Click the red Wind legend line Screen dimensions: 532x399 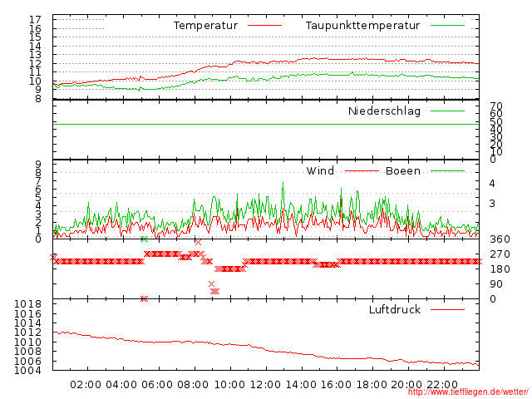[x=362, y=171]
